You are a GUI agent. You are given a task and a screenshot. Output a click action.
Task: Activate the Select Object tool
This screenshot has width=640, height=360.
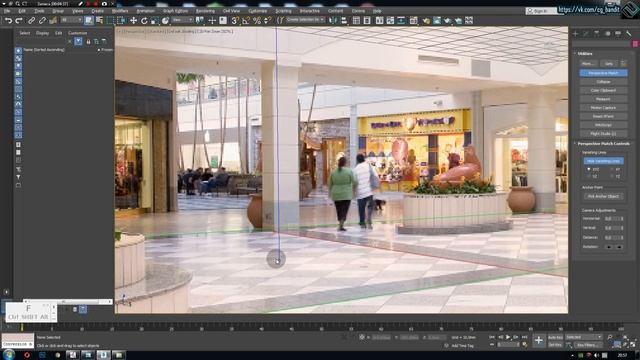click(x=89, y=20)
